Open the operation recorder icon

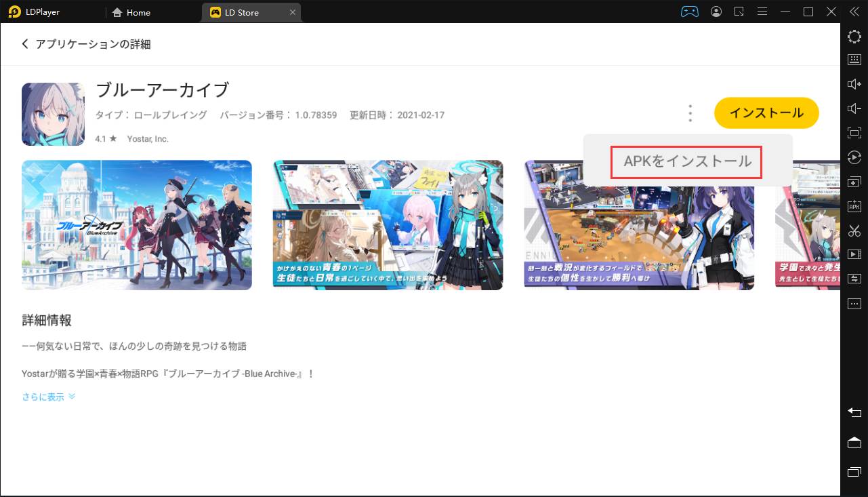[854, 157]
